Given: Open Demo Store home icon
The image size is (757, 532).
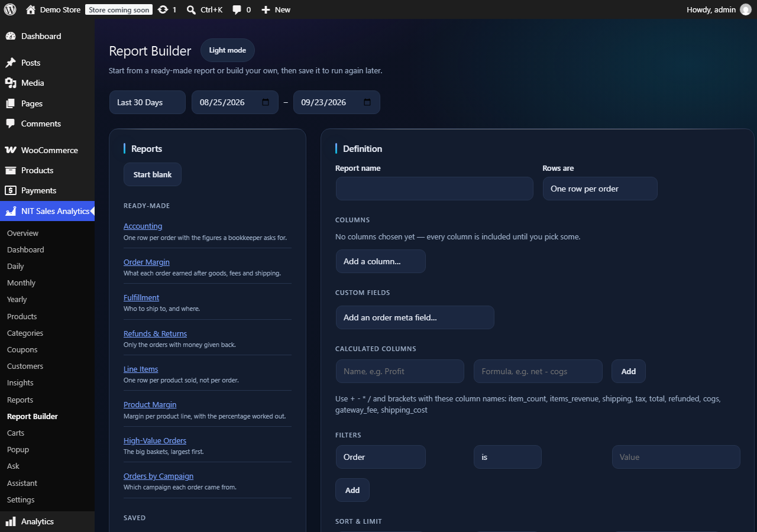Looking at the screenshot, I should pyautogui.click(x=31, y=9).
